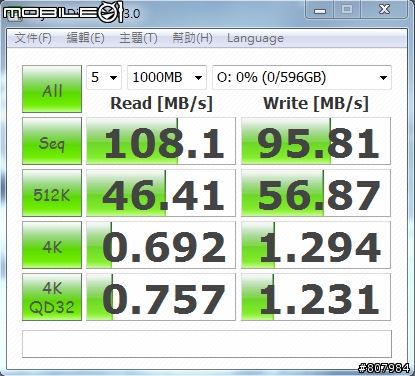
Task: Start the 4K random test
Action: tap(52, 245)
